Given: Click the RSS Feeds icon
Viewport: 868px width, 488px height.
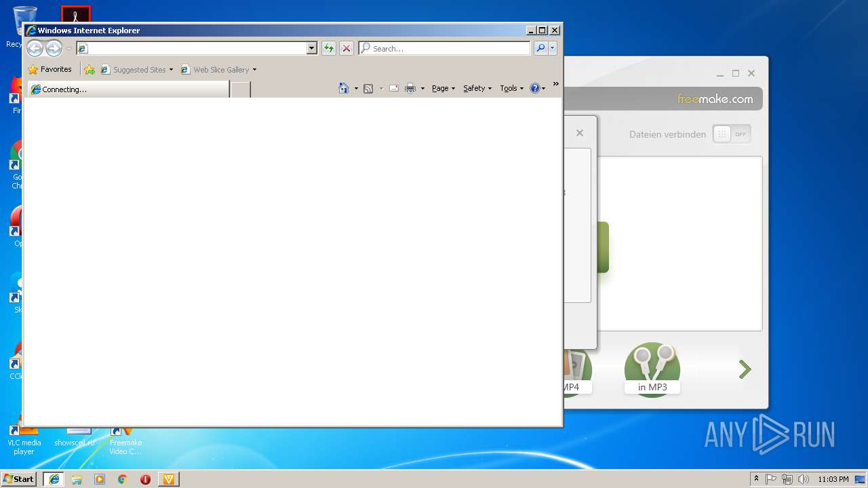Looking at the screenshot, I should pyautogui.click(x=368, y=88).
